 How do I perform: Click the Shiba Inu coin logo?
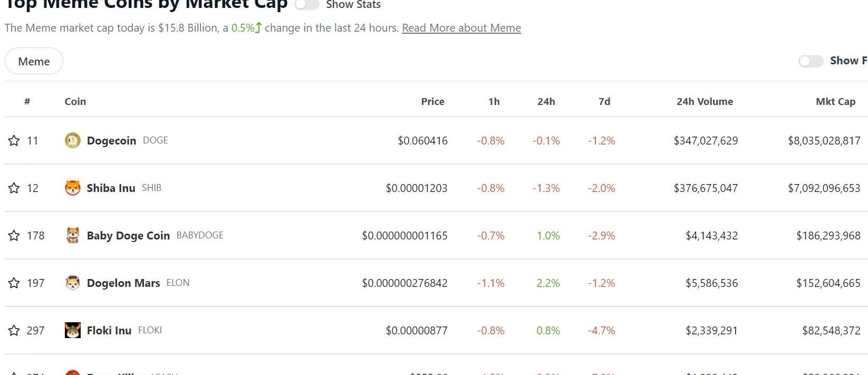(72, 188)
